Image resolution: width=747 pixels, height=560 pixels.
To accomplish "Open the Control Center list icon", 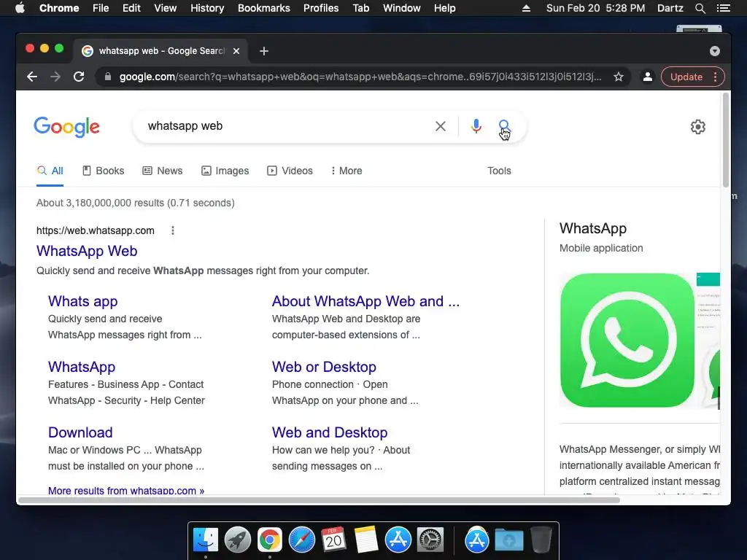I will [724, 8].
